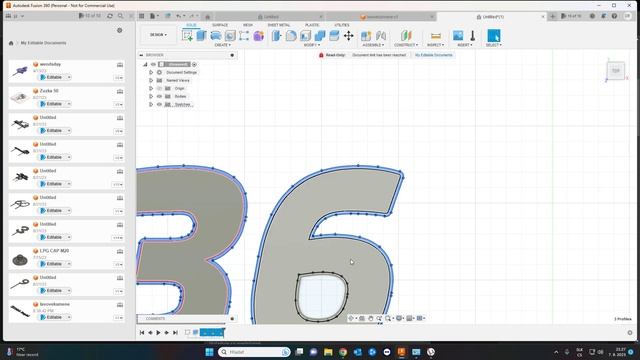
Task: Open Windows Start menu
Action: click(209, 352)
